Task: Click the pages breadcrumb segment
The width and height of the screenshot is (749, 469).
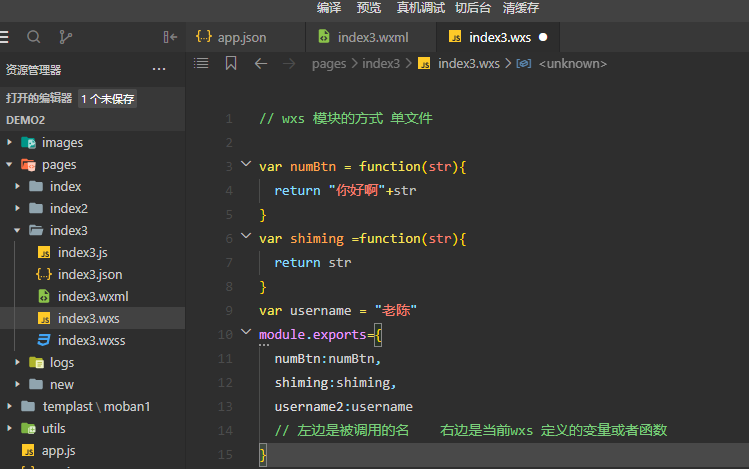Action: click(329, 63)
